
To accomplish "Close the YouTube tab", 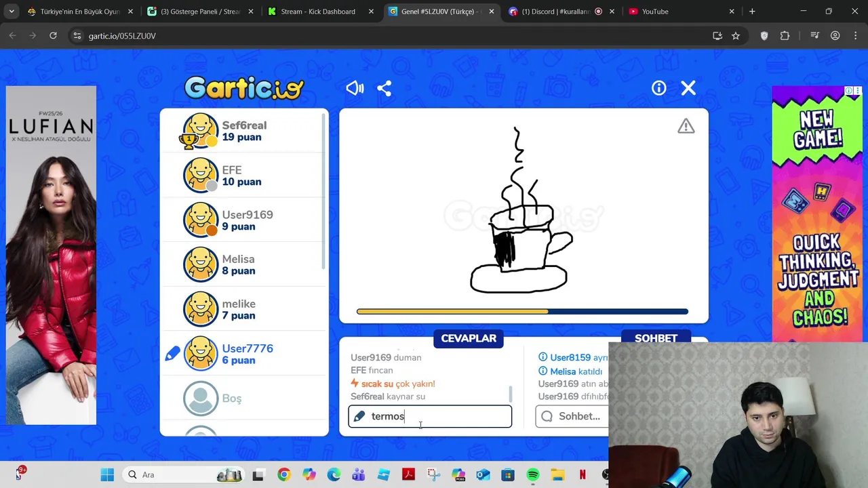I will [732, 12].
